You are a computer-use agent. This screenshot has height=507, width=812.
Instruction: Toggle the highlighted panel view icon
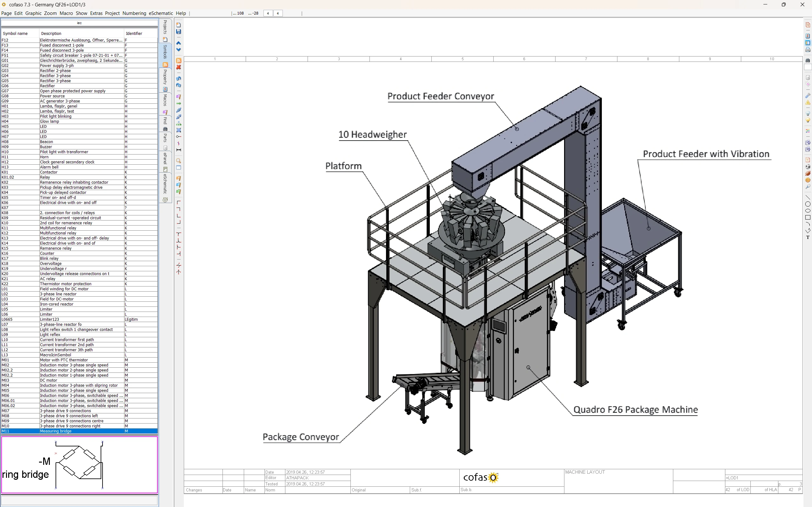tap(808, 43)
